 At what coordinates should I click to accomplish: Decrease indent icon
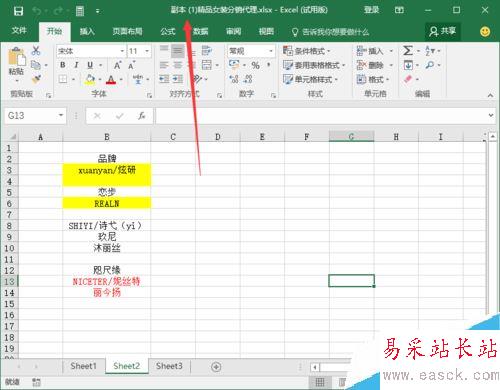[x=164, y=79]
